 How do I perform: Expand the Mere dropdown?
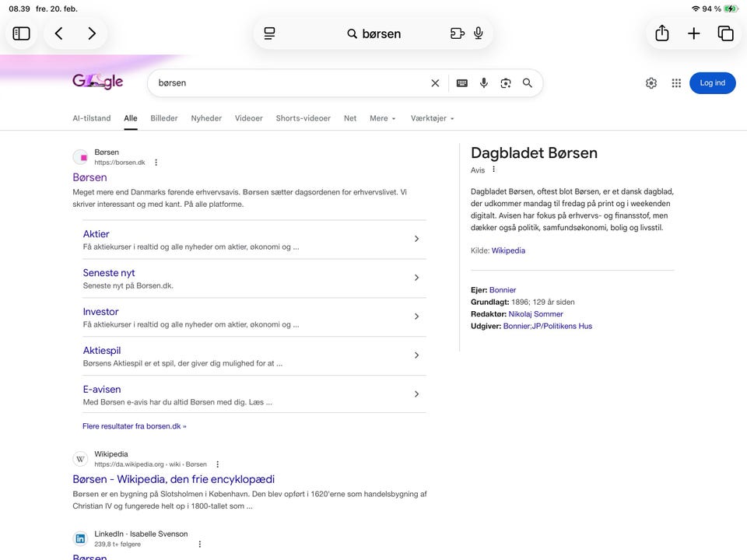pyautogui.click(x=383, y=118)
